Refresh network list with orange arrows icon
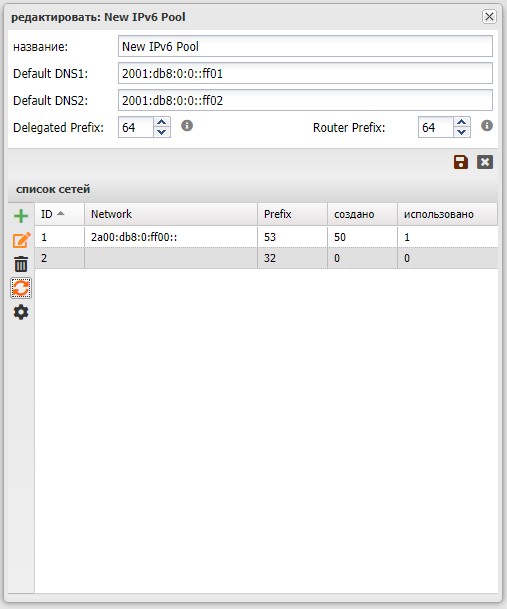Screen dimensions: 507x609 click(x=21, y=288)
